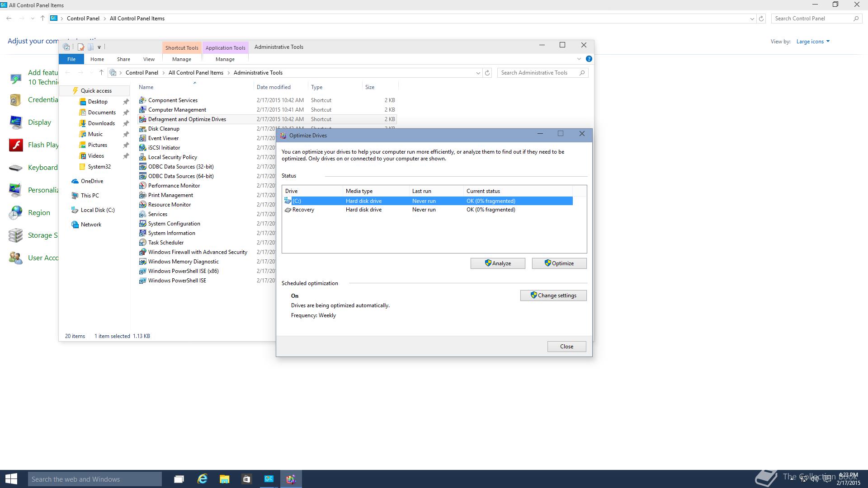The height and width of the screenshot is (488, 868).
Task: Open the Quick Access Toolbar customize dropdown
Action: click(99, 47)
